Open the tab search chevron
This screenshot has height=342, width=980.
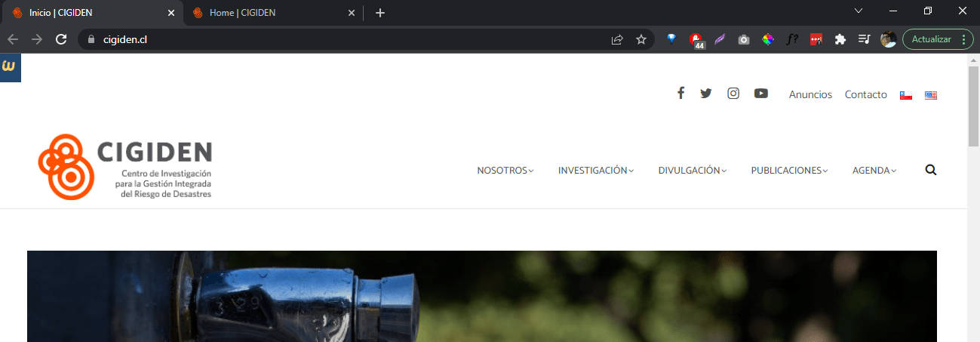click(x=859, y=11)
